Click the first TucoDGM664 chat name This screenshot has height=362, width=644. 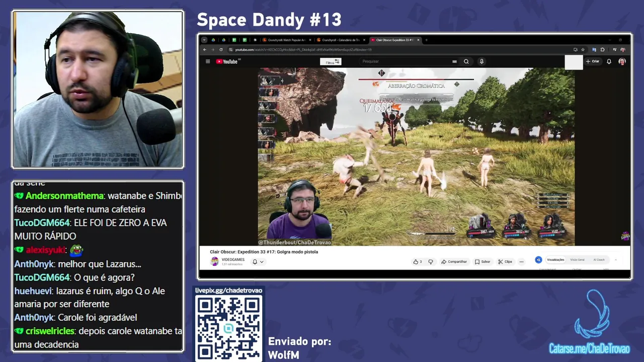[42, 223]
